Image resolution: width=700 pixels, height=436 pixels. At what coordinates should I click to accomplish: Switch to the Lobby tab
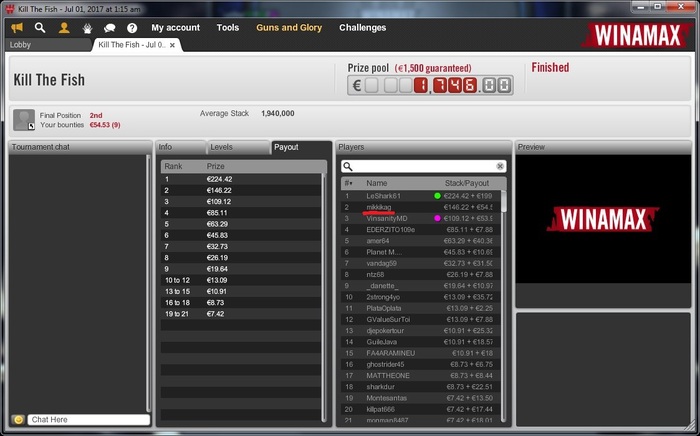48,45
